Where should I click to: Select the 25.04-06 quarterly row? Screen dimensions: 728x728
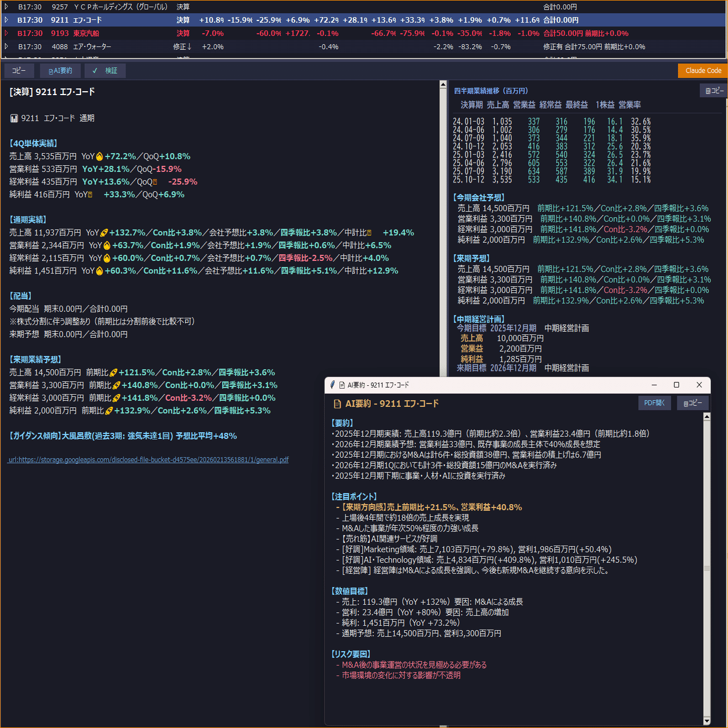(x=552, y=163)
